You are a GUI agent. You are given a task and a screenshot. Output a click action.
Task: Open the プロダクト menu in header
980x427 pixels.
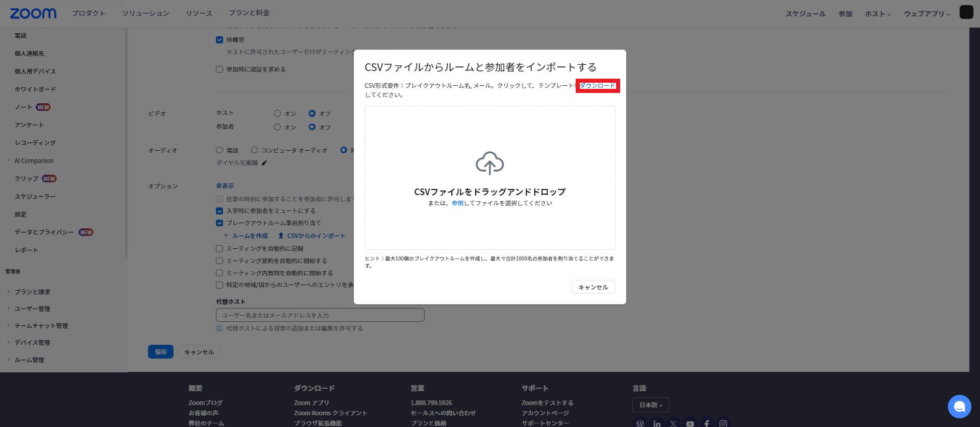pyautogui.click(x=88, y=13)
